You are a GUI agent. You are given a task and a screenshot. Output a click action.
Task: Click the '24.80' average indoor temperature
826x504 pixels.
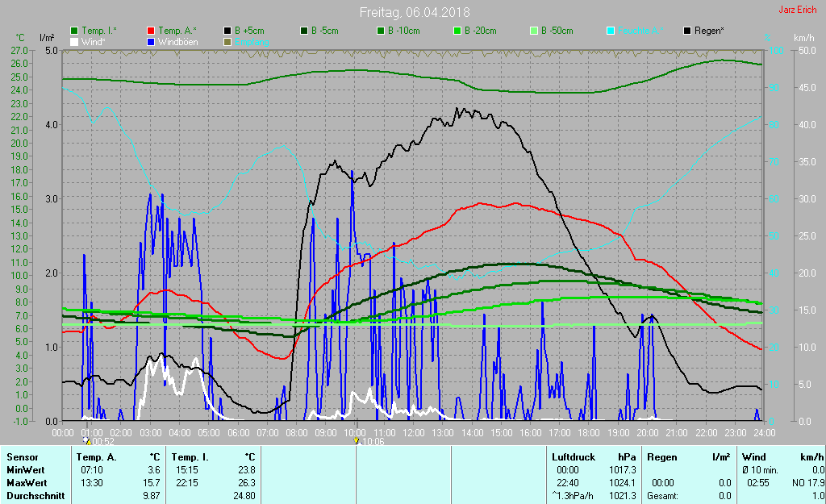pos(244,496)
